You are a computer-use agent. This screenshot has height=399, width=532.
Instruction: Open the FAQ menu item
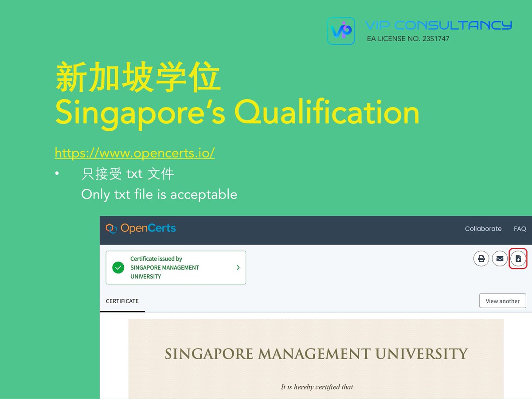[520, 229]
